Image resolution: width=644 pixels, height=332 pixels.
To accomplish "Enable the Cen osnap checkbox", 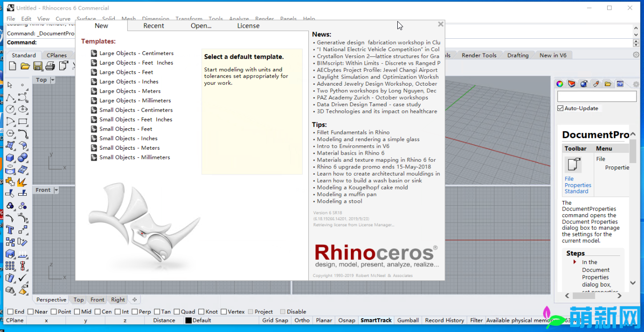I will 98,312.
